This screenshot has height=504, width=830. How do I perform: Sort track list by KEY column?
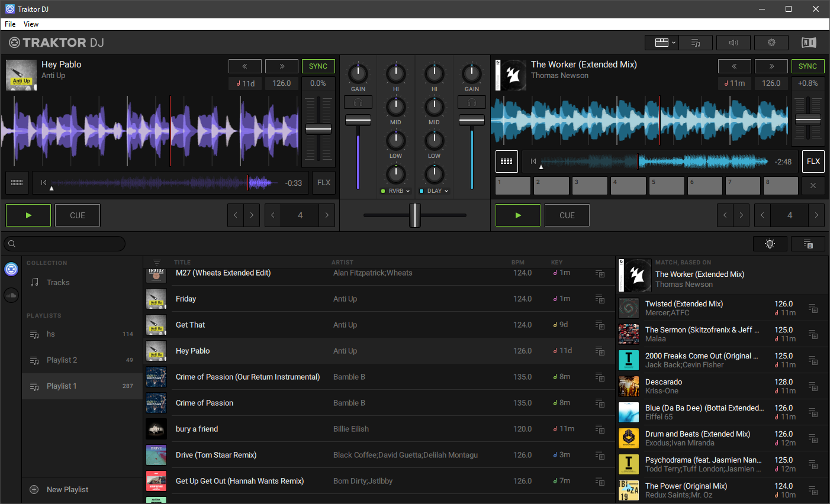click(x=556, y=262)
